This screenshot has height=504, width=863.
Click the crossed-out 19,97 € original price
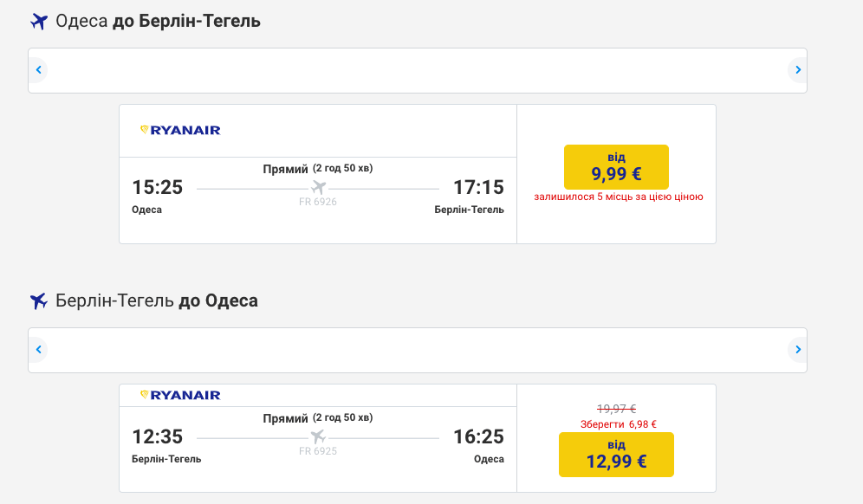(616, 409)
